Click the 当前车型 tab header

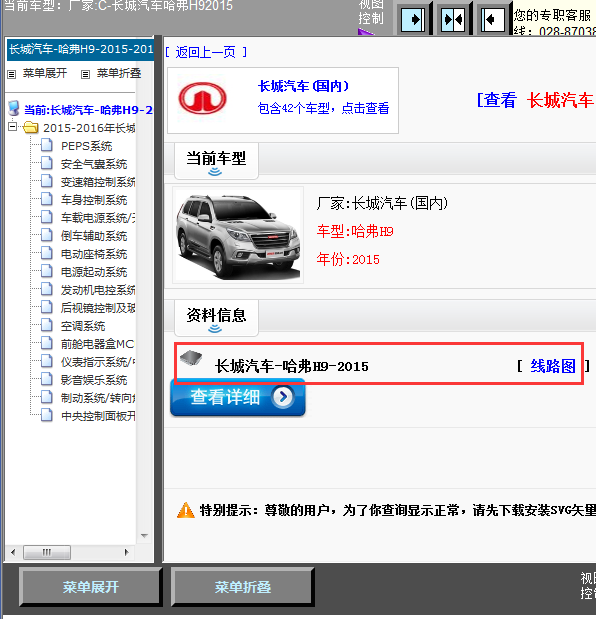click(x=216, y=161)
